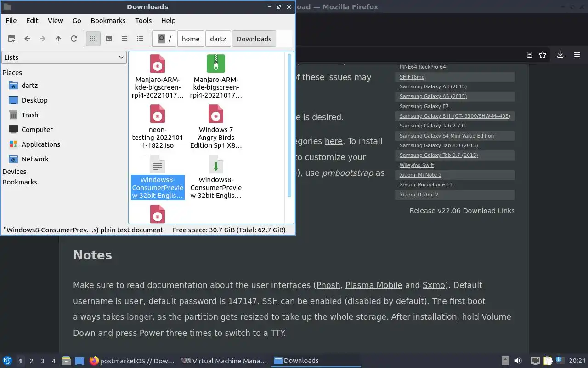Screen dimensions: 588x368
Task: Open the 'Xiaomi Mi Note 2' link
Action: point(420,175)
